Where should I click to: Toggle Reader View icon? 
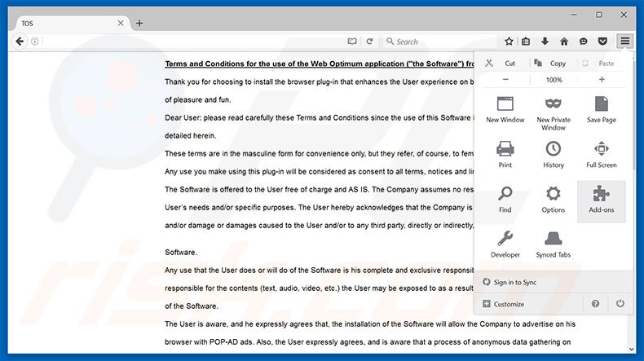tap(352, 42)
